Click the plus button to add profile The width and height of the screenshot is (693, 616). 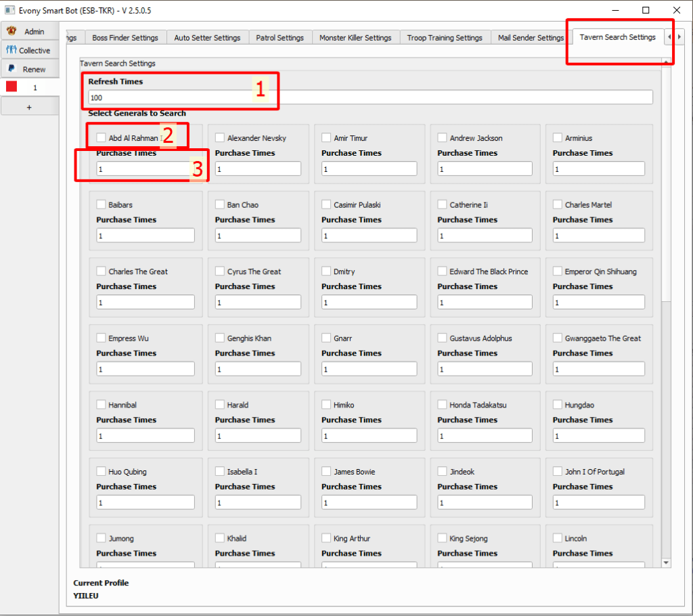[28, 107]
